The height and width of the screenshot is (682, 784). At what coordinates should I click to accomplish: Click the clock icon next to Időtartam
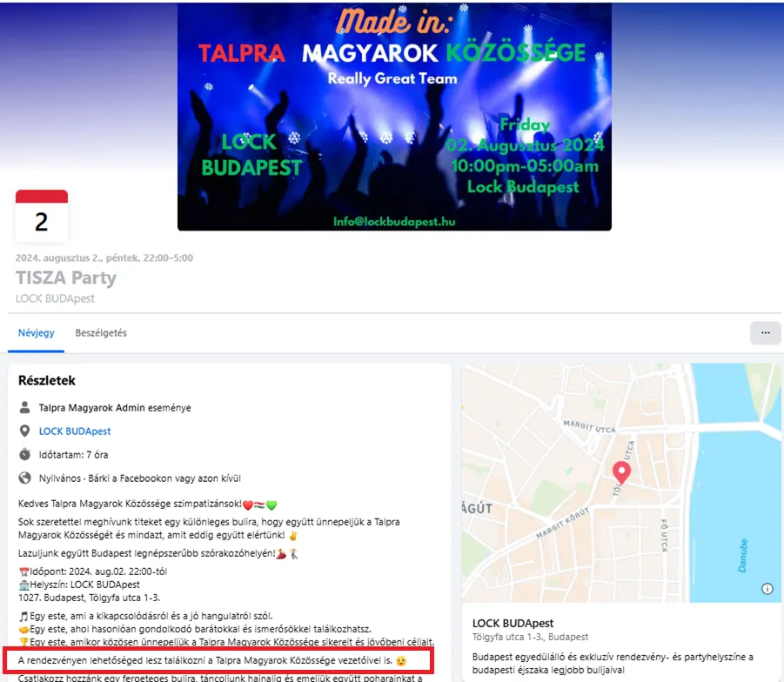pyautogui.click(x=24, y=454)
